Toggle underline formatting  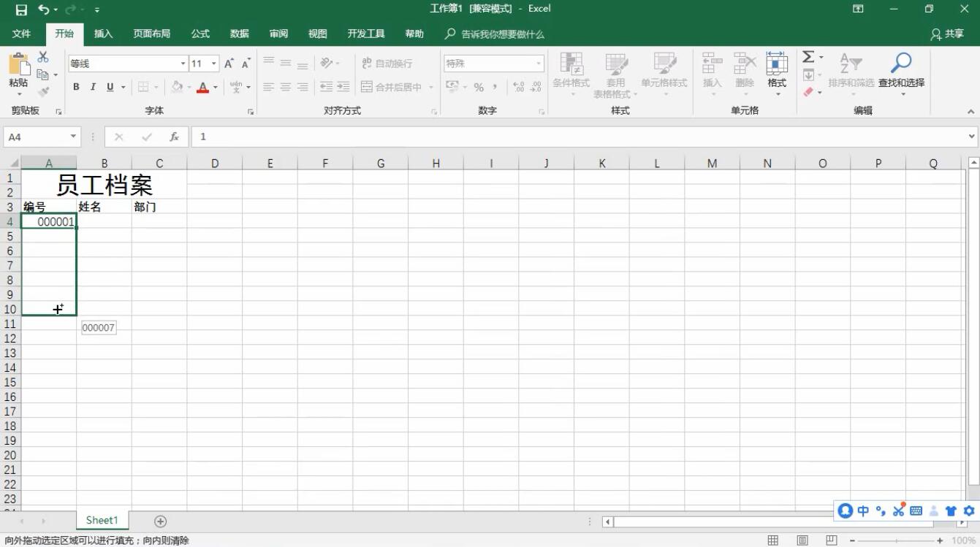[110, 87]
